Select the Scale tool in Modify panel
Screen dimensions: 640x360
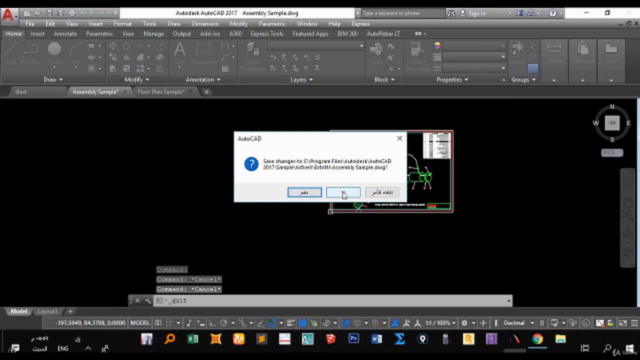click(127, 69)
